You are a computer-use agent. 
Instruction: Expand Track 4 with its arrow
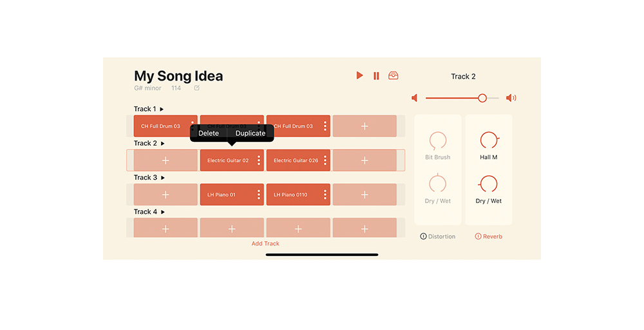pyautogui.click(x=163, y=212)
